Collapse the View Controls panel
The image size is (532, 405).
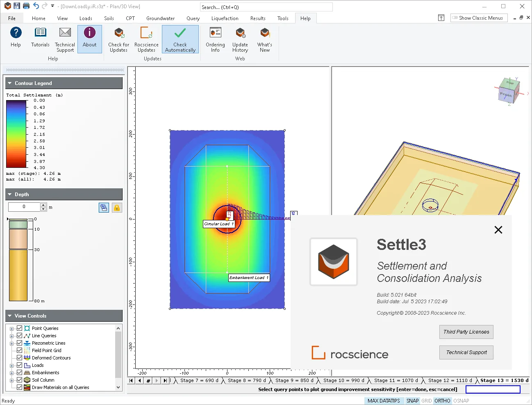[x=10, y=316]
